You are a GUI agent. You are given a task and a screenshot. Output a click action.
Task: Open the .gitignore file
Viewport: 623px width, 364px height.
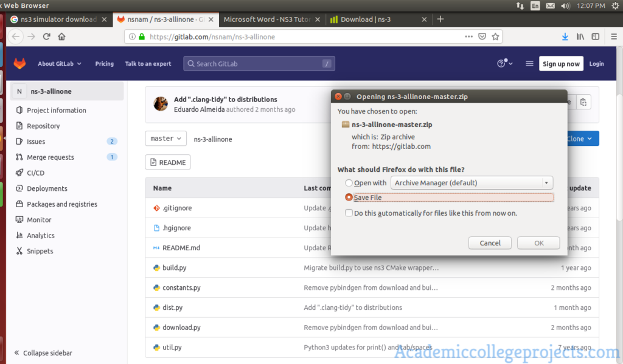(177, 208)
